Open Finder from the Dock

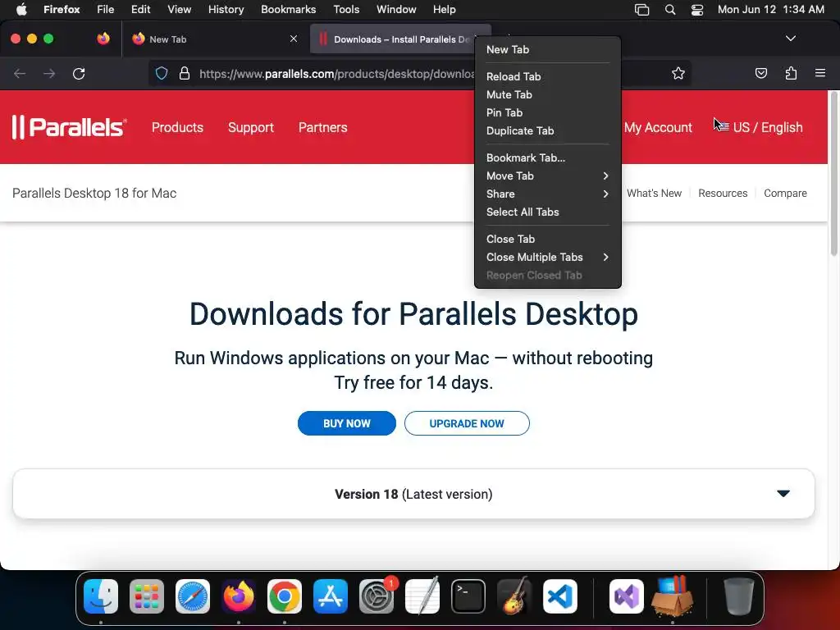pos(101,596)
